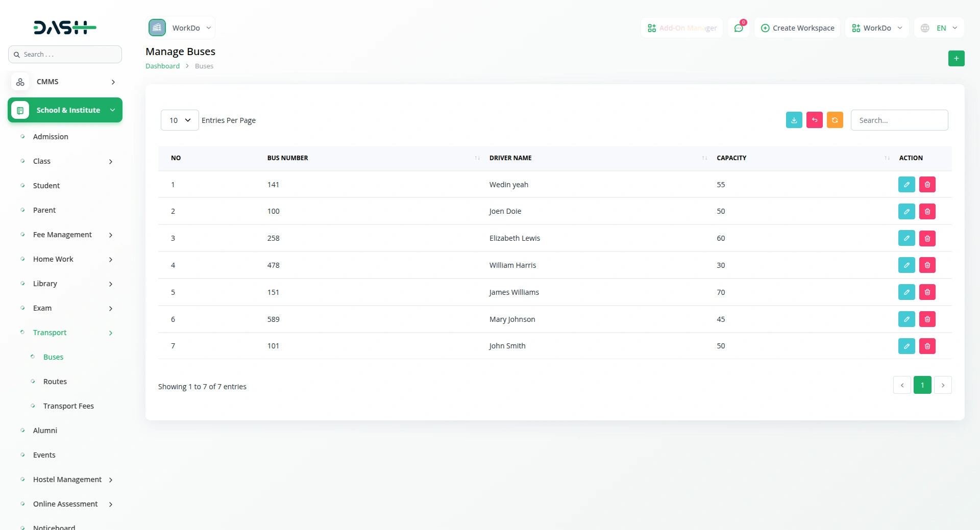Click the Dashboard breadcrumb link
Image resolution: width=980 pixels, height=530 pixels.
pos(162,66)
